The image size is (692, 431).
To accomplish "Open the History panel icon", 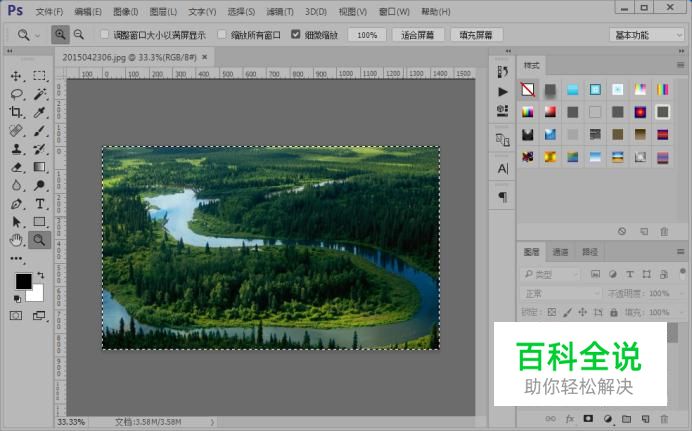I will pyautogui.click(x=502, y=72).
